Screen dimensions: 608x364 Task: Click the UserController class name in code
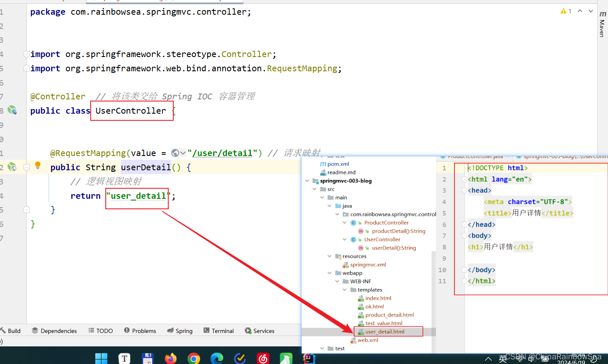click(131, 111)
